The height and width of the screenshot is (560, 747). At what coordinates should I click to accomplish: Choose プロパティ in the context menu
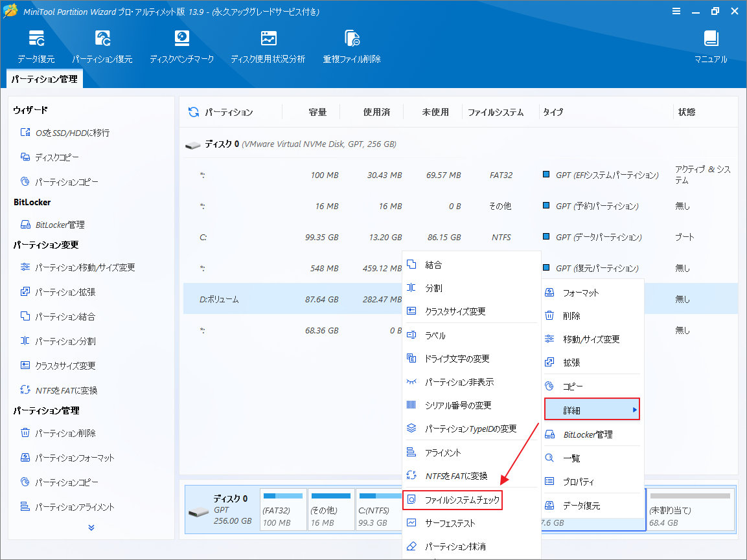pos(592,482)
